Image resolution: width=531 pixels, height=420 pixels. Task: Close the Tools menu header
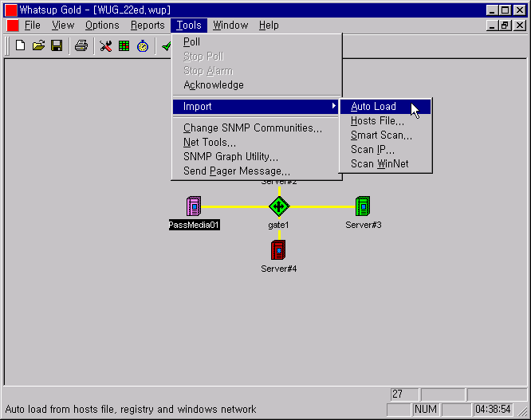click(189, 26)
